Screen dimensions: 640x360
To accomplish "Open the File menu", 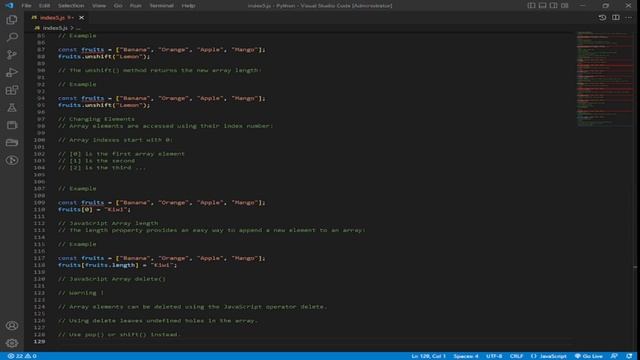I will tap(26, 5).
